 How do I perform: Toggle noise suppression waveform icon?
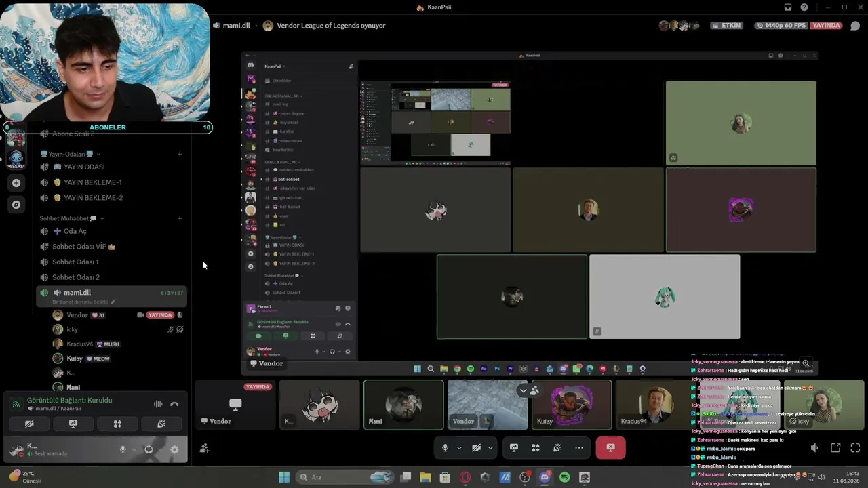pos(158,404)
